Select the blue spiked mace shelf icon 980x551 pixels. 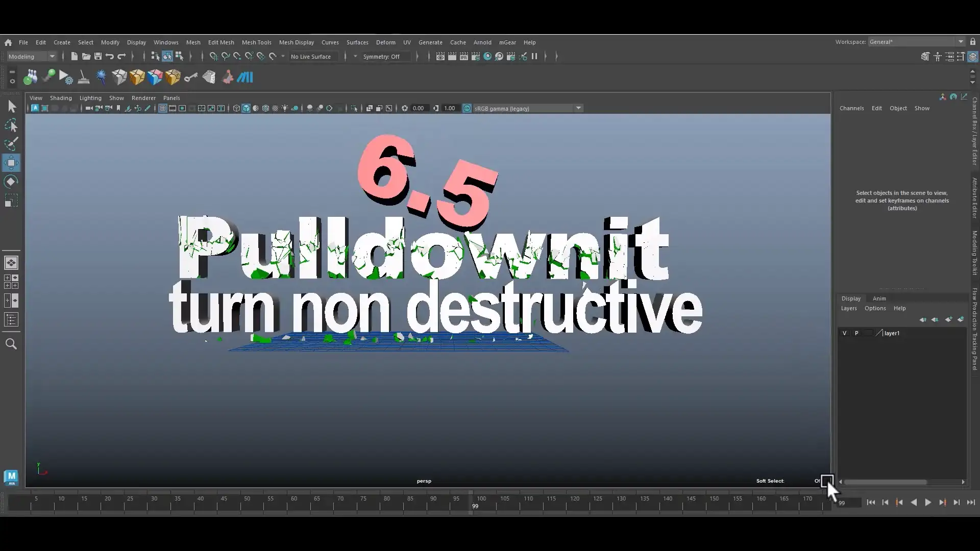tap(101, 77)
